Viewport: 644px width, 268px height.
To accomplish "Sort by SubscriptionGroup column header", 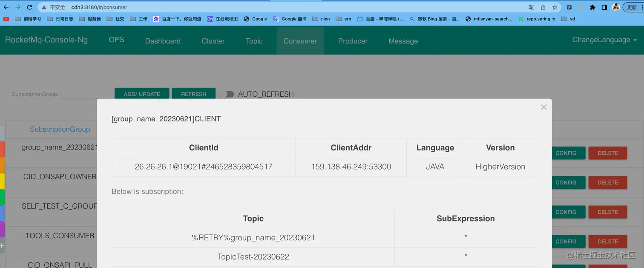I will [x=60, y=129].
